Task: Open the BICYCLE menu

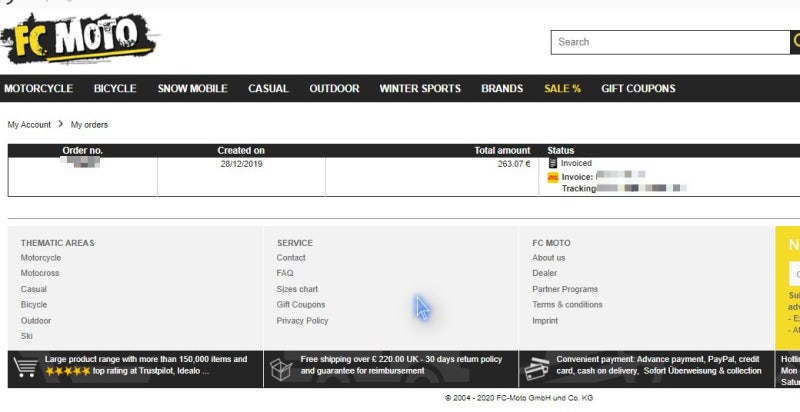Action: [115, 88]
